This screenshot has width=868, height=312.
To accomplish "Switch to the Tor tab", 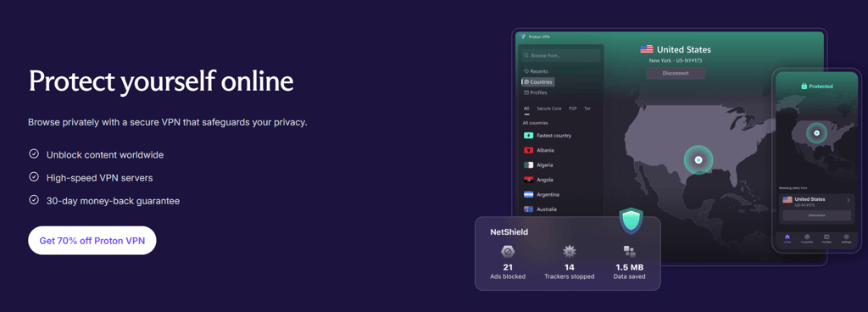I will [587, 109].
